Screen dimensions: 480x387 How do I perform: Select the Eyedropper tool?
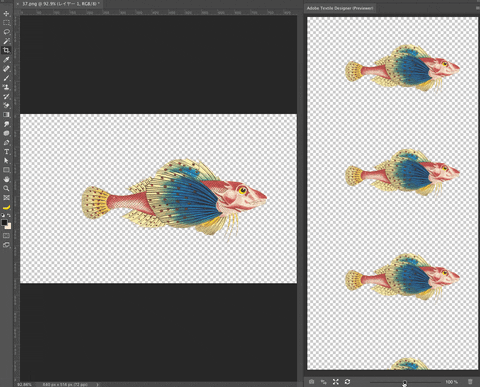6,60
